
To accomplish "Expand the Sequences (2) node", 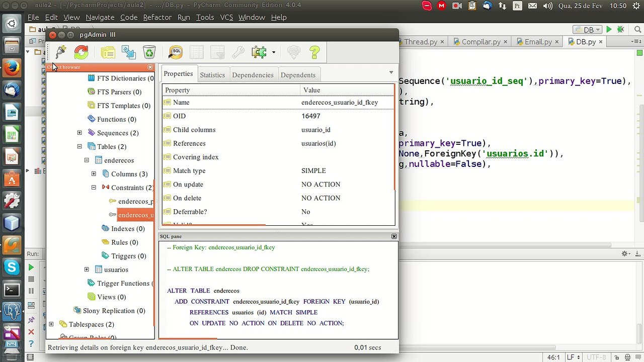I will (79, 133).
